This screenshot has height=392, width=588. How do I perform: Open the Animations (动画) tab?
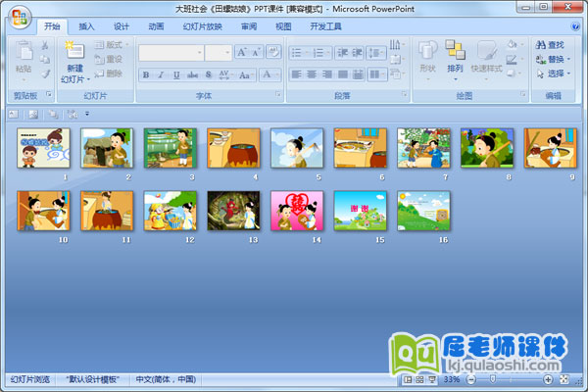point(156,26)
